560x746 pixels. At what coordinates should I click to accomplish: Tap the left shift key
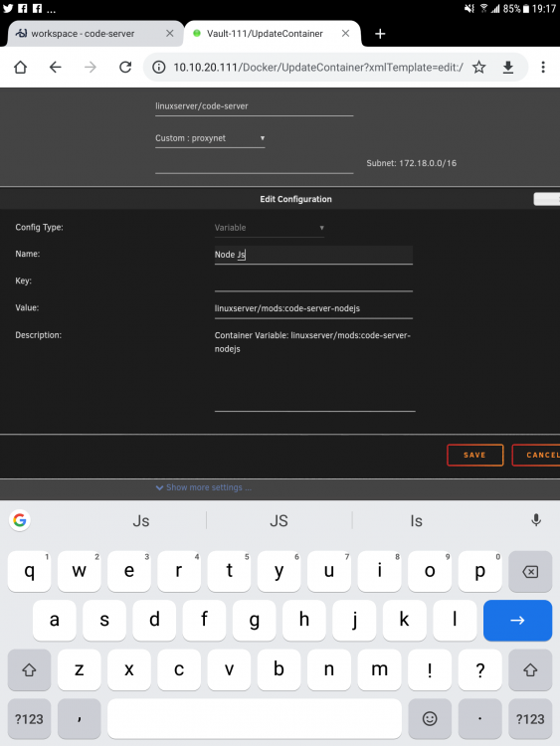coord(29,669)
